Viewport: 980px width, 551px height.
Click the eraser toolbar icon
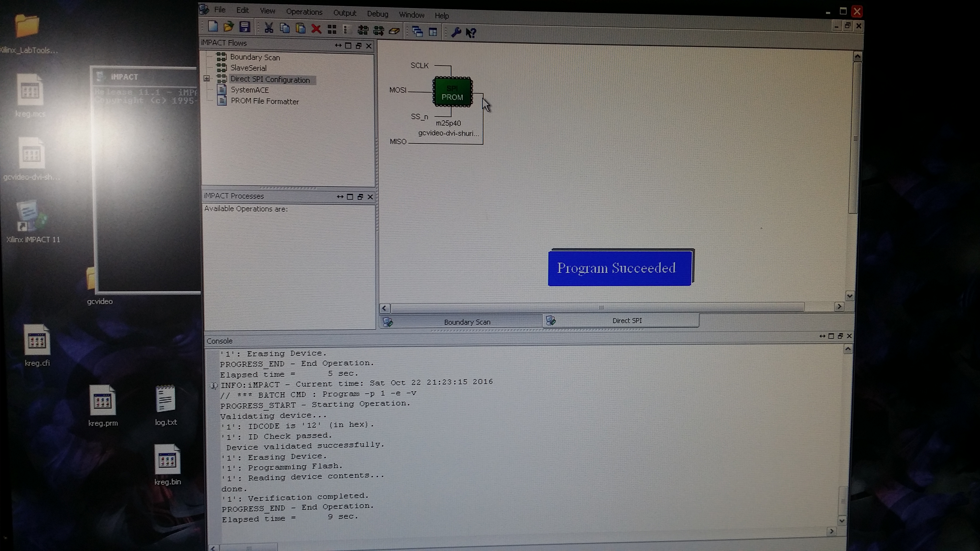[x=394, y=31]
